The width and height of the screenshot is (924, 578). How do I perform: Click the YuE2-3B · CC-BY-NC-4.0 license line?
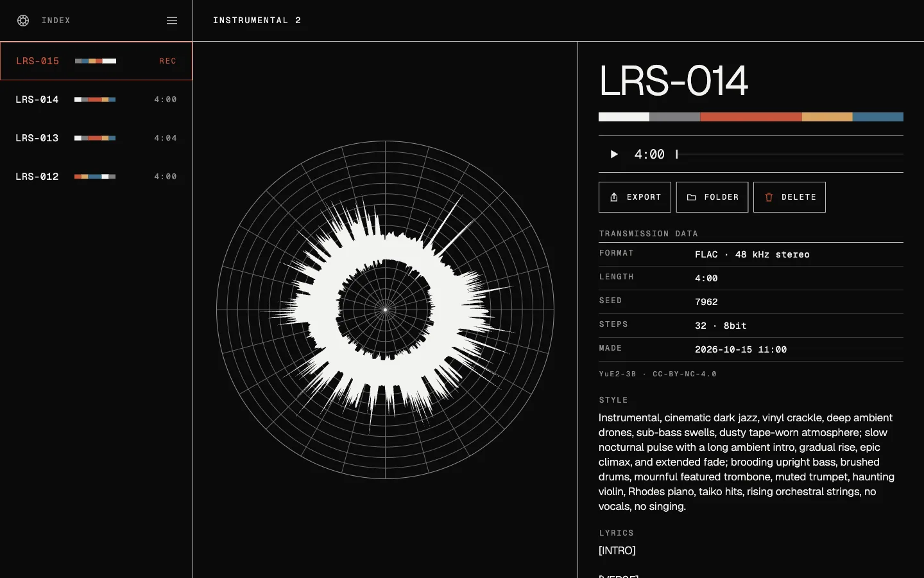[658, 374]
